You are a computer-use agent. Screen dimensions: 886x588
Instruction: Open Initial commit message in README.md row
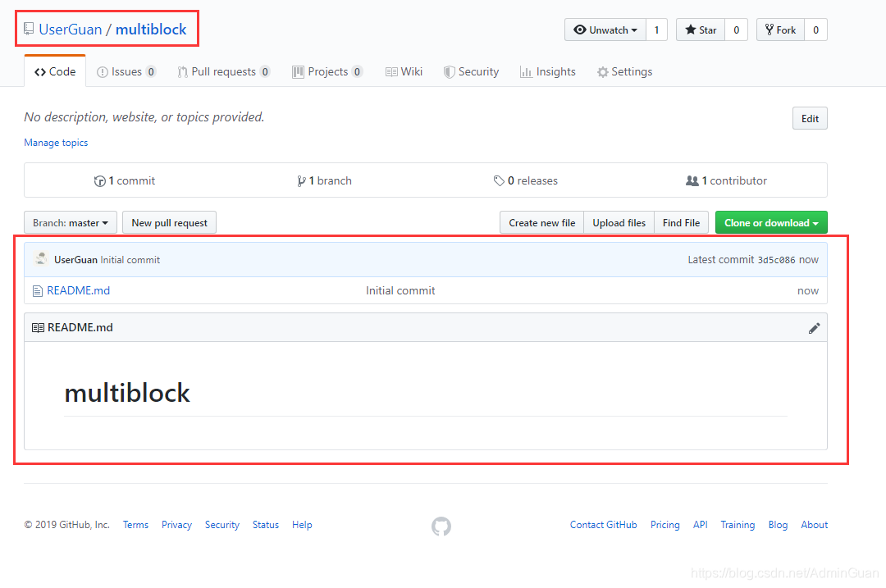point(400,290)
